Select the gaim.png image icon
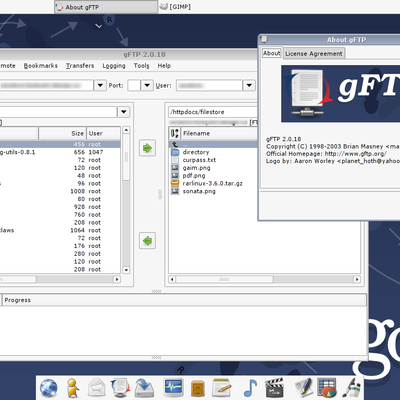 tap(175, 168)
